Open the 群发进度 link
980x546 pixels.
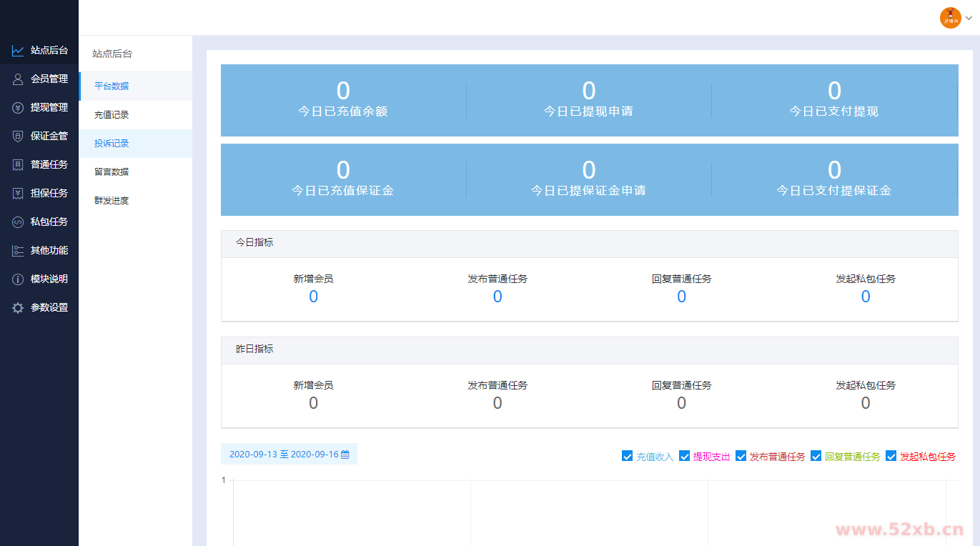pos(112,201)
